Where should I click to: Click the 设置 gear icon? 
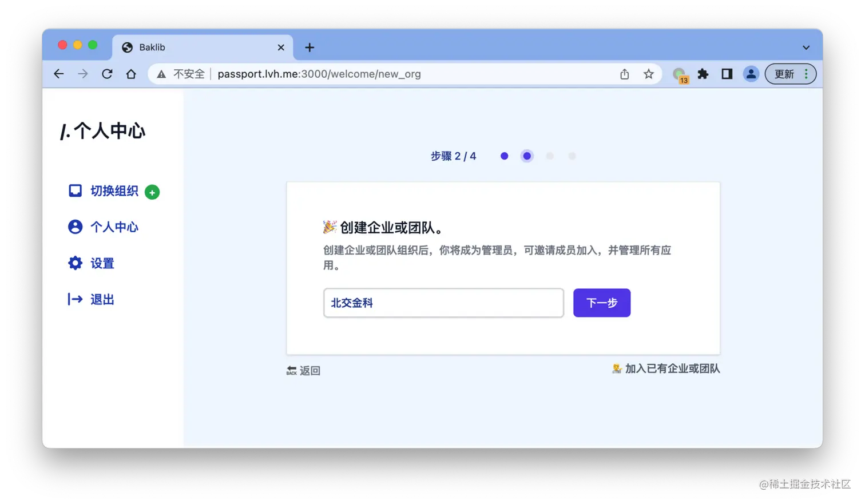[75, 263]
